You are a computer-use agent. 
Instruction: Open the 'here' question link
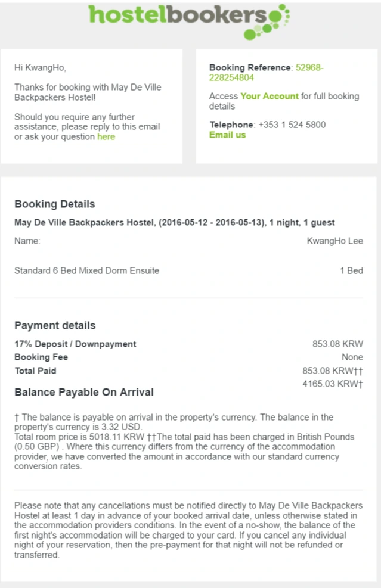click(106, 137)
